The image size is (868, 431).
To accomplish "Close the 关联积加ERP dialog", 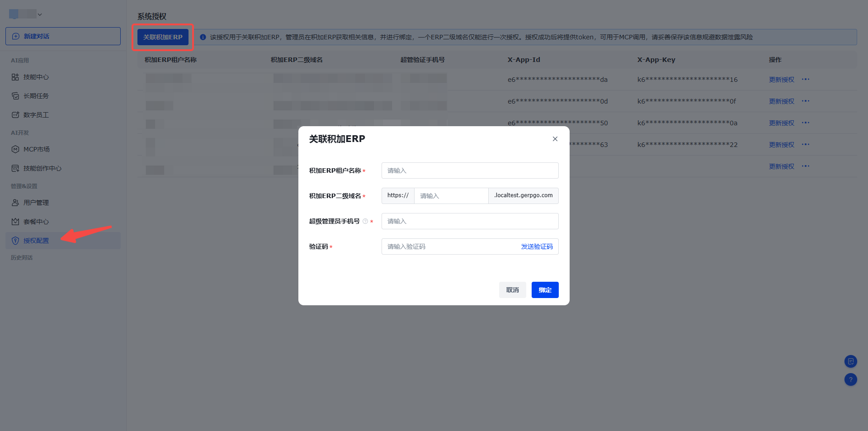I will pos(555,139).
